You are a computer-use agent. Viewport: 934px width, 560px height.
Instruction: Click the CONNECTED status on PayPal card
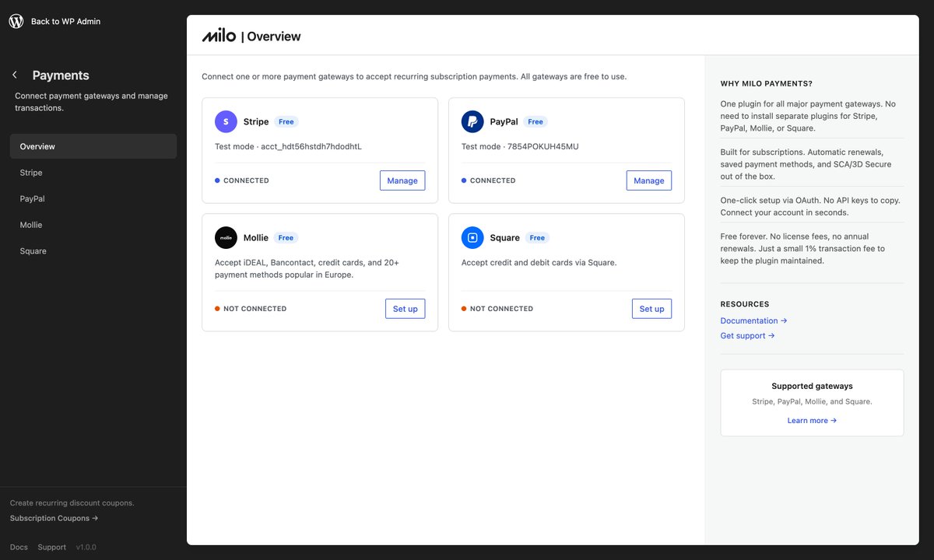(489, 180)
